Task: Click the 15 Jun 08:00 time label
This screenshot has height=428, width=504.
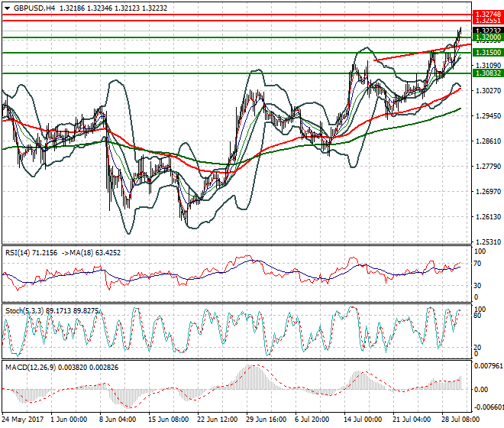Action: (168, 420)
